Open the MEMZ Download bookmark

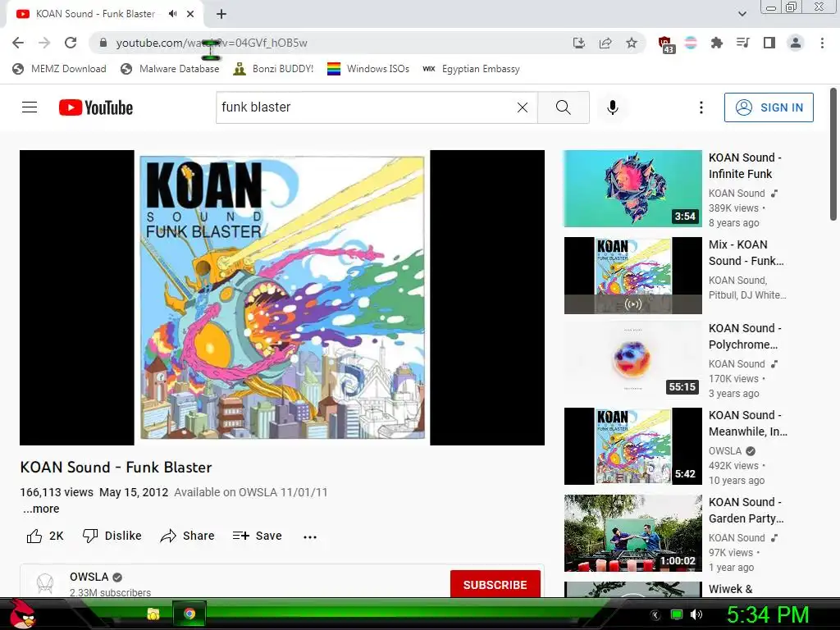[x=59, y=69]
